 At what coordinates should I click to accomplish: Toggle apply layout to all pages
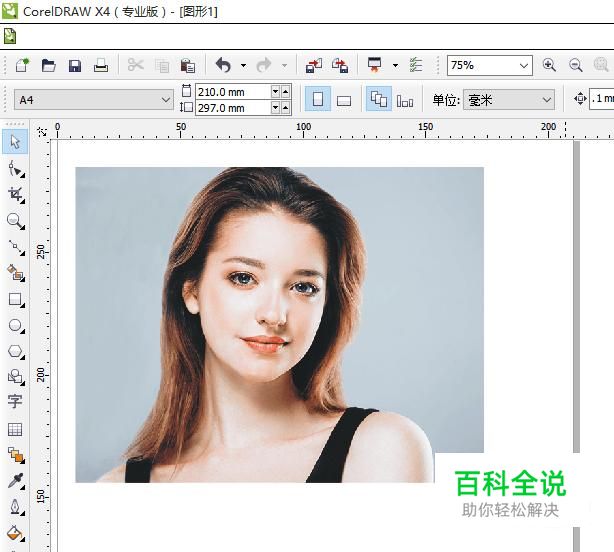tap(378, 100)
